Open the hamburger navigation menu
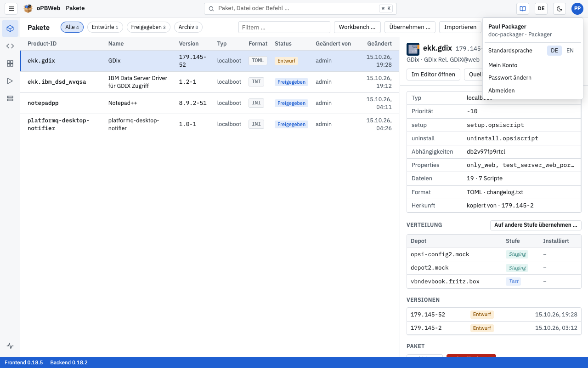Viewport: 588px width, 368px height. (x=12, y=8)
